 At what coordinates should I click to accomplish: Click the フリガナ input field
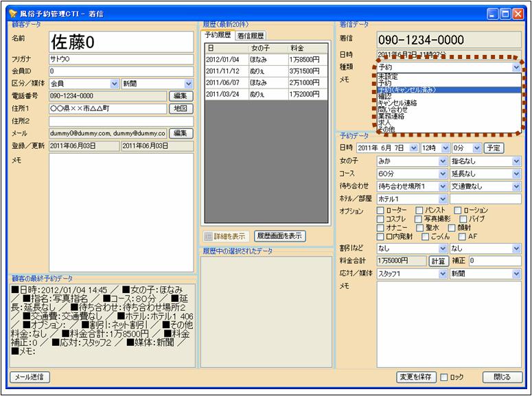[121, 59]
